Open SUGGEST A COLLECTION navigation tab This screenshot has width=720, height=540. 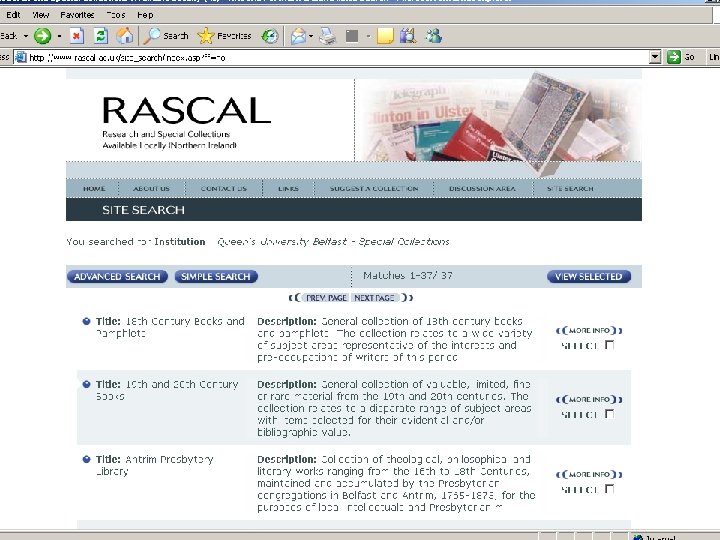[374, 188]
